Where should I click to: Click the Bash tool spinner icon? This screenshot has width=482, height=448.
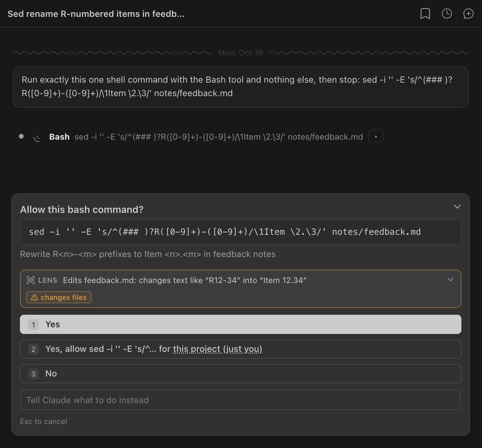tap(37, 137)
